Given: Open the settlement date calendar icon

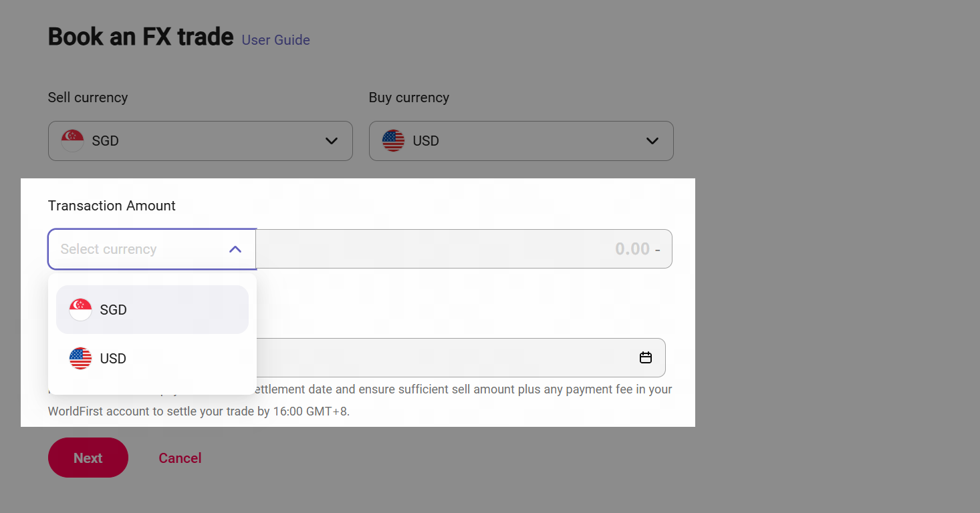Looking at the screenshot, I should 646,358.
